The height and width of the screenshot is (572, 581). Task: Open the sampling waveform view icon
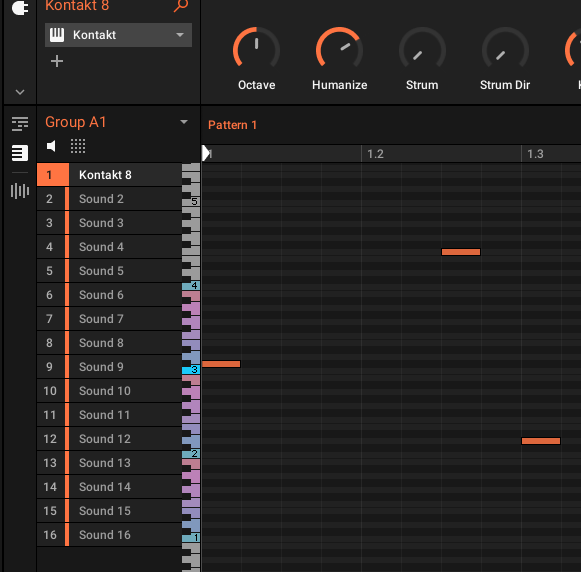point(20,191)
